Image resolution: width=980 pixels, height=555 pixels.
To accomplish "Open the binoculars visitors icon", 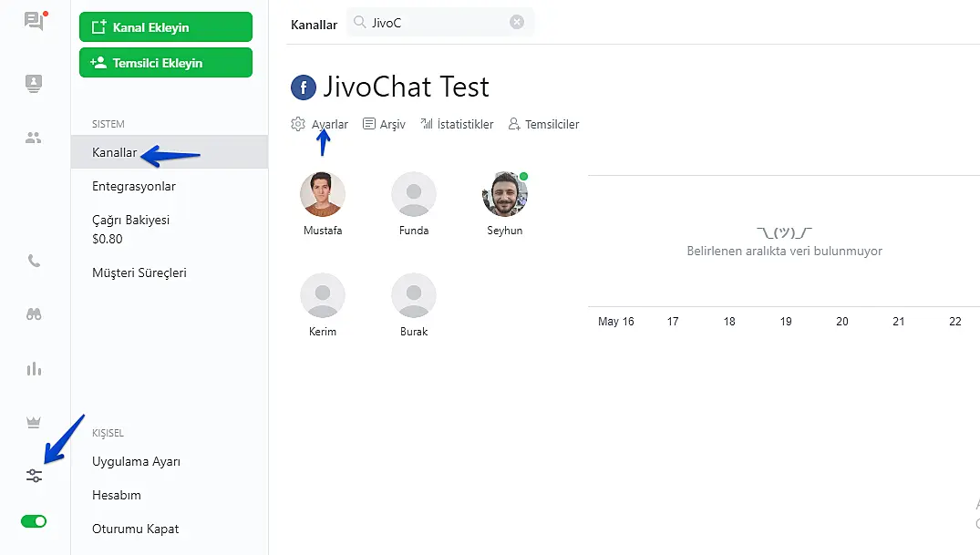I will click(x=34, y=314).
